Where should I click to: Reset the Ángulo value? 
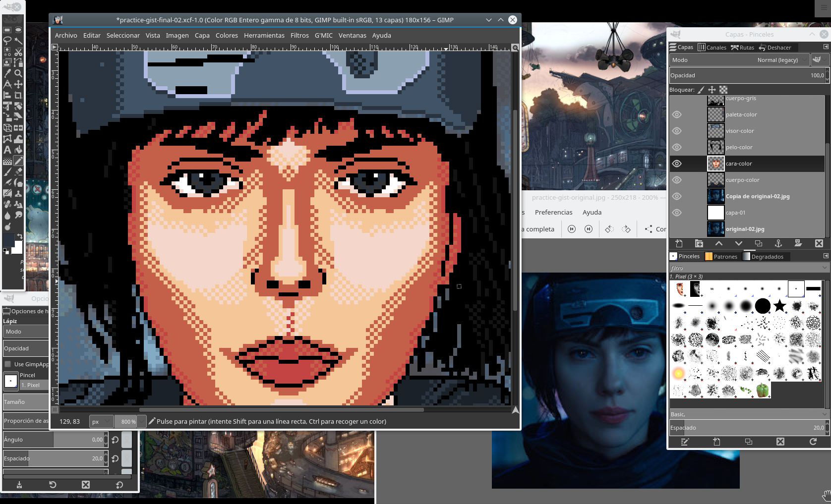115,440
